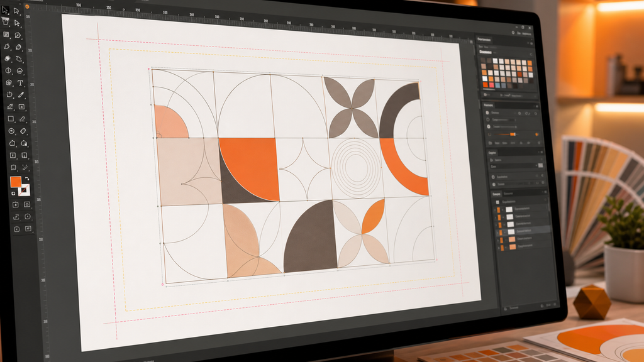Tick the checkbox above the layer list
The width and height of the screenshot is (644, 362).
pyautogui.click(x=498, y=202)
